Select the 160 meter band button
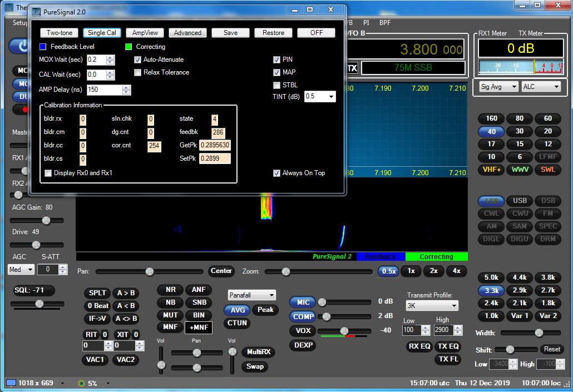The height and width of the screenshot is (392, 573). tap(492, 118)
